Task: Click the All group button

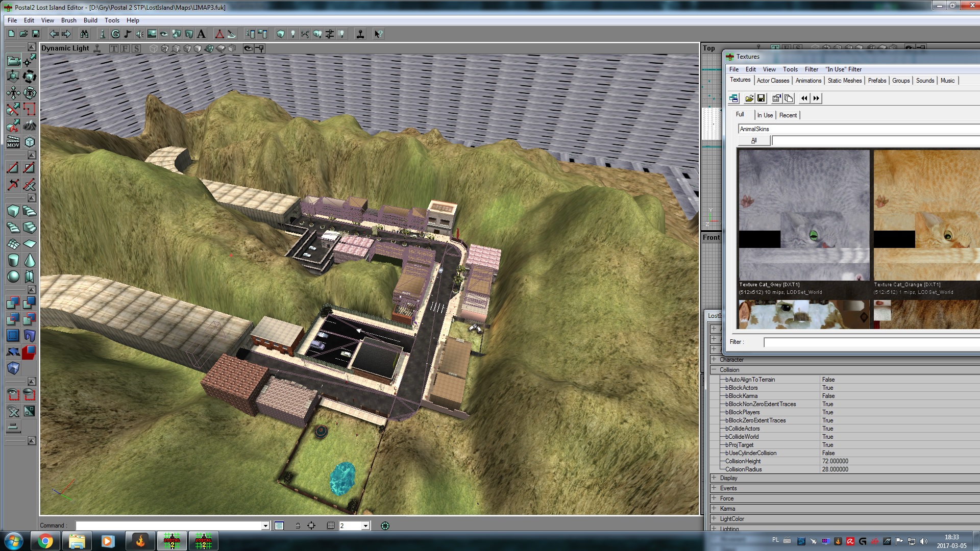Action: (x=754, y=140)
